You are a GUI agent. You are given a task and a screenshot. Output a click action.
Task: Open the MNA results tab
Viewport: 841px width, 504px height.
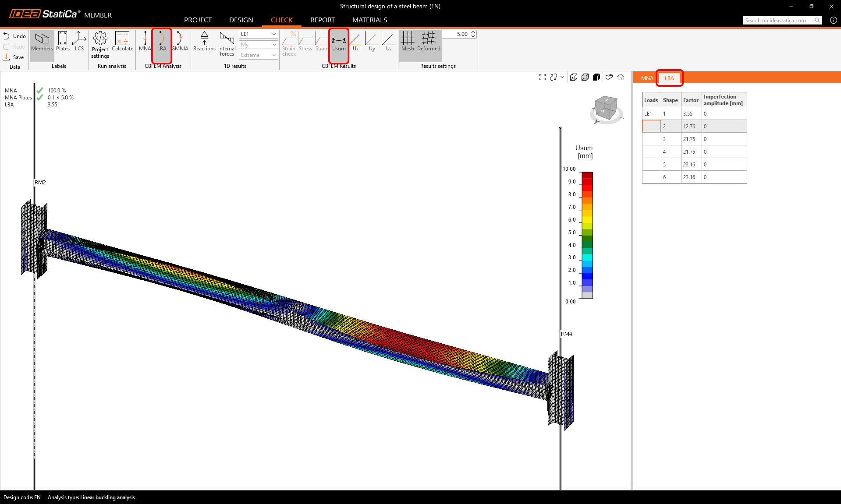pos(647,78)
